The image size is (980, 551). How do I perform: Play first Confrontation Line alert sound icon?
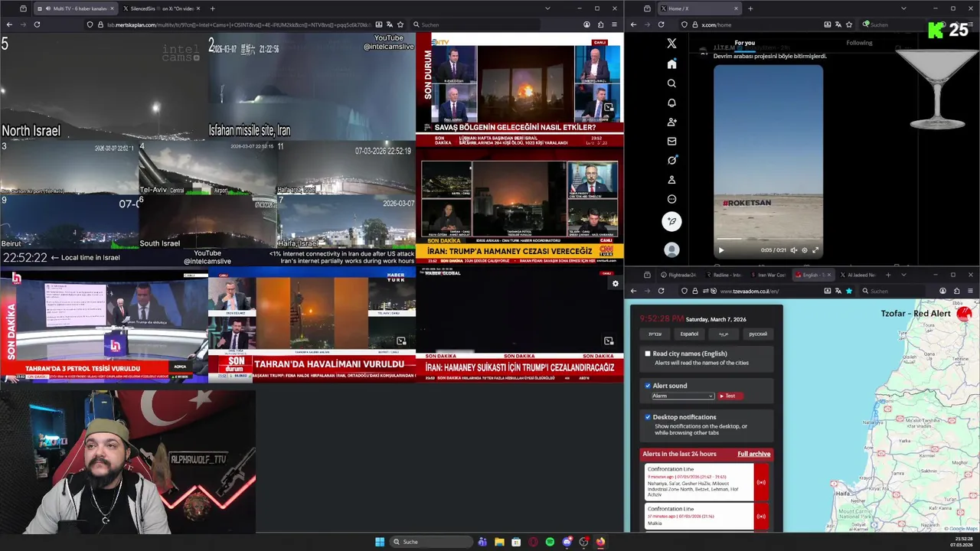click(x=761, y=482)
